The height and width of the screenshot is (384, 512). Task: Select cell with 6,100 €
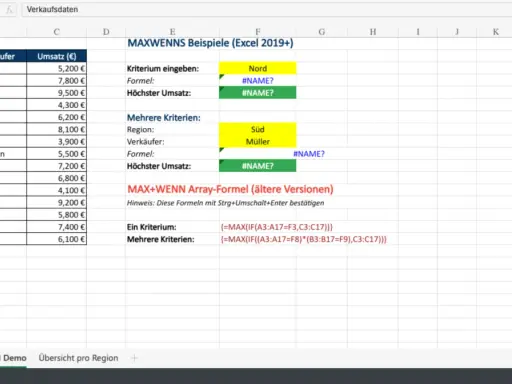click(x=57, y=239)
